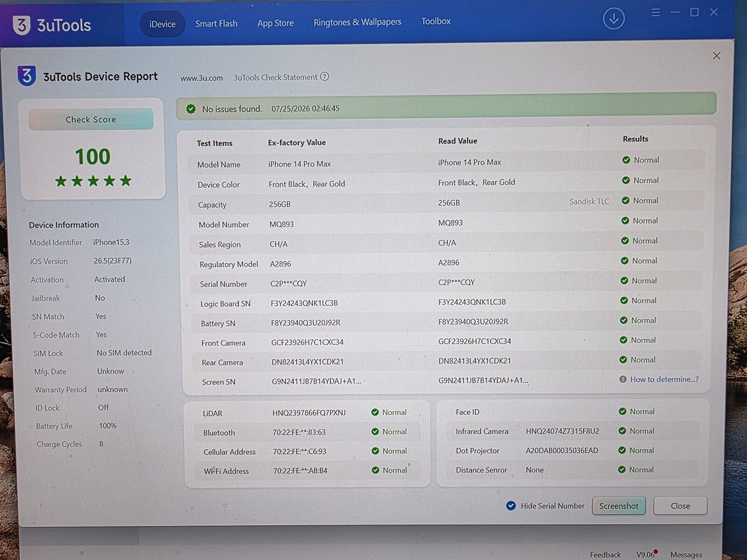Go to the App Store tab
Viewport: 747px width, 560px height.
click(x=275, y=23)
